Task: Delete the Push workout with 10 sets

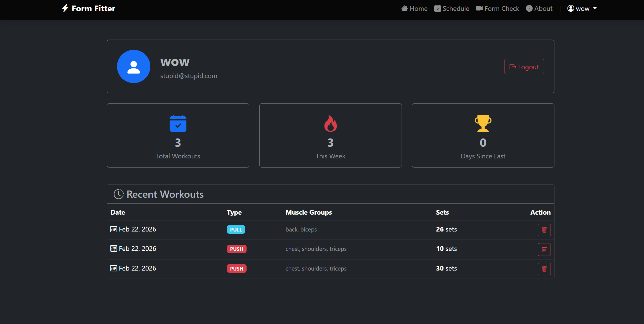Action: pyautogui.click(x=544, y=249)
